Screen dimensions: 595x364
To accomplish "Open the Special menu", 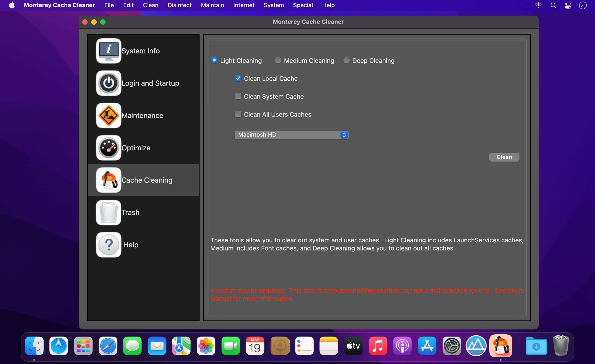I will [x=303, y=5].
